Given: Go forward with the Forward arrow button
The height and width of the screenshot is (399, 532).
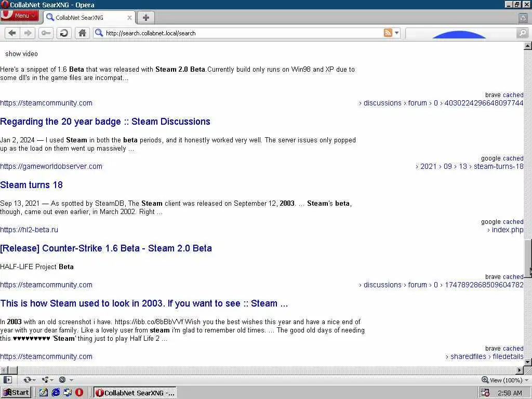Looking at the screenshot, I should coord(28,33).
